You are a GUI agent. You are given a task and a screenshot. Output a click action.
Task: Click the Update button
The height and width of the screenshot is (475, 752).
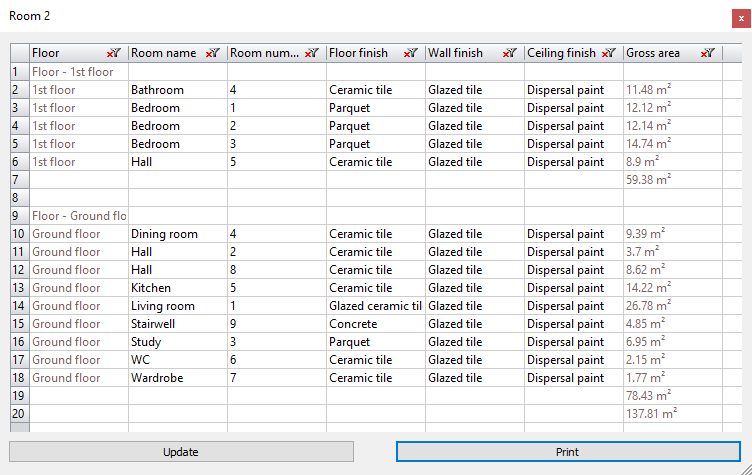pyautogui.click(x=181, y=452)
